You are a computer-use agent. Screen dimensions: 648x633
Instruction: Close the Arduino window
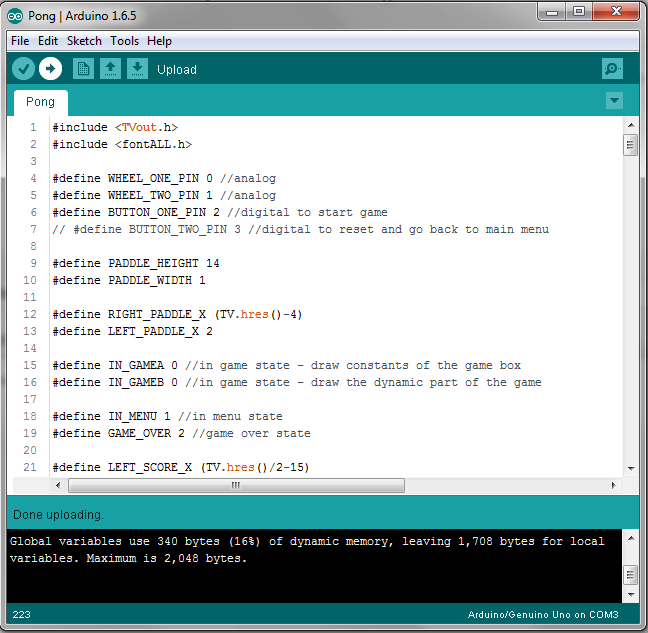tap(616, 12)
